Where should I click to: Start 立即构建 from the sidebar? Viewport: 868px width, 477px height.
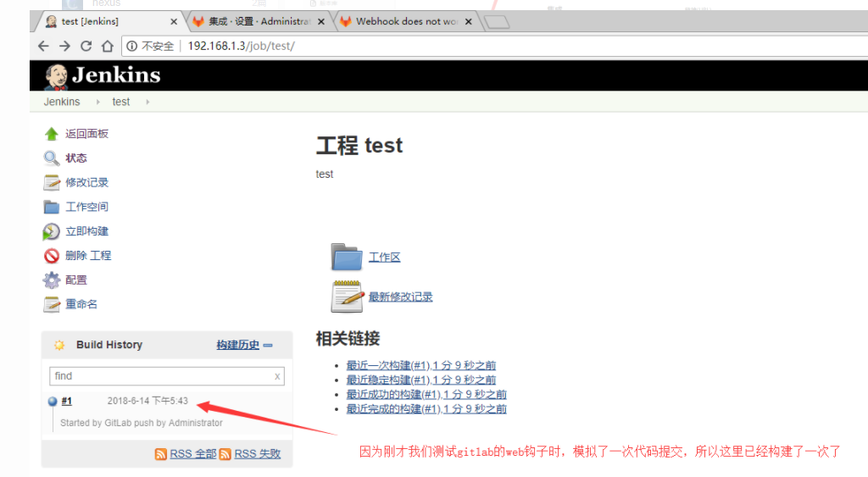coord(87,231)
